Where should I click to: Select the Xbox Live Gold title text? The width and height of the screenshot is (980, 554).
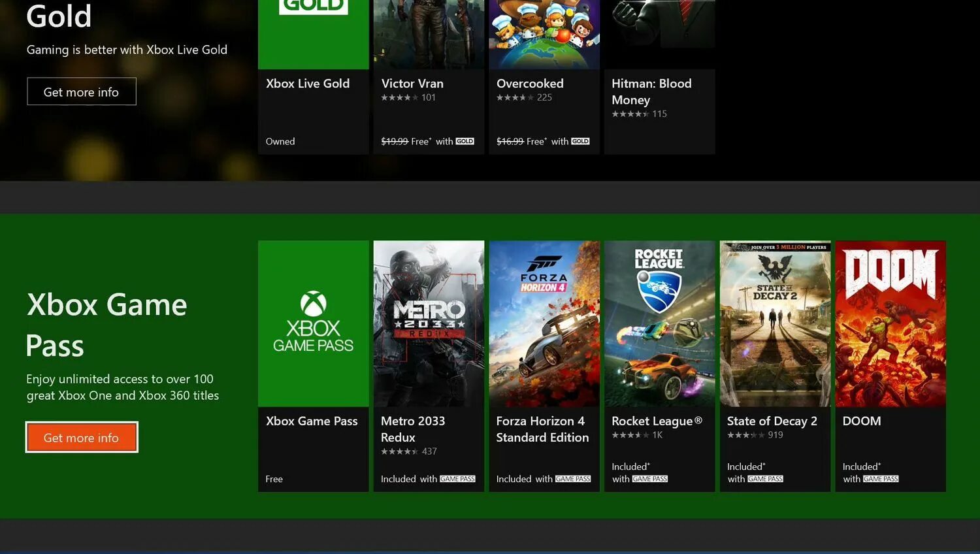[308, 84]
